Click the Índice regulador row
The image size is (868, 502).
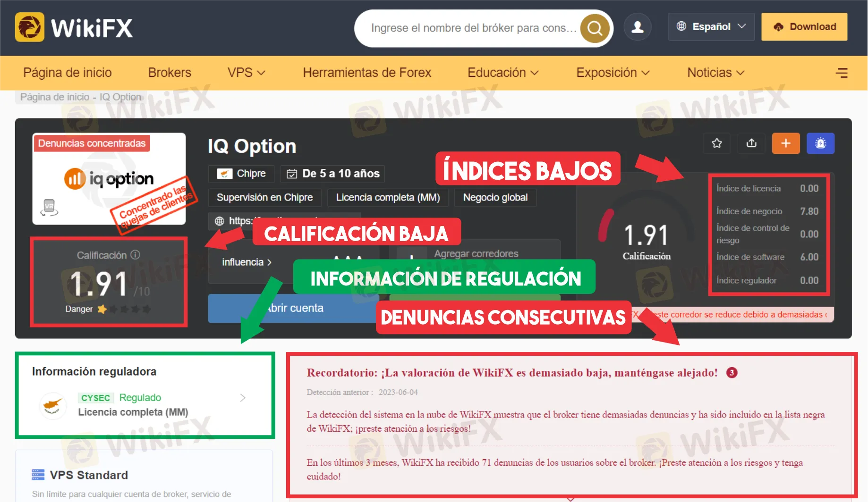click(767, 280)
